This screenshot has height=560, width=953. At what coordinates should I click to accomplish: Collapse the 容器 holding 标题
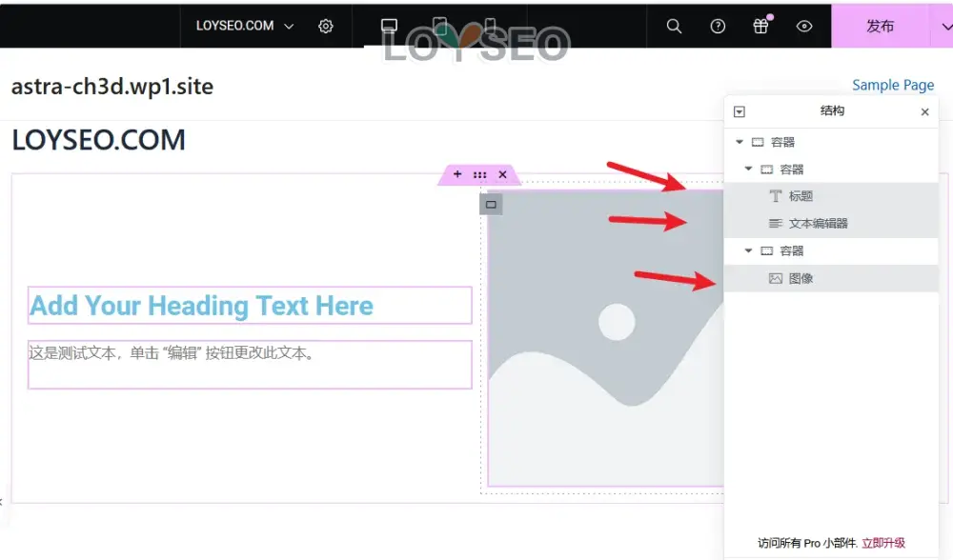click(x=749, y=169)
